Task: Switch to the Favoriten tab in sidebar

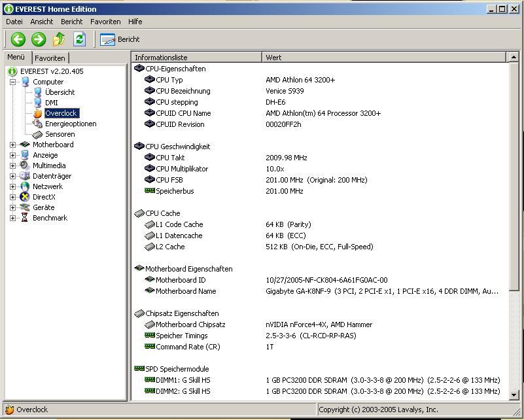Action: click(x=50, y=58)
